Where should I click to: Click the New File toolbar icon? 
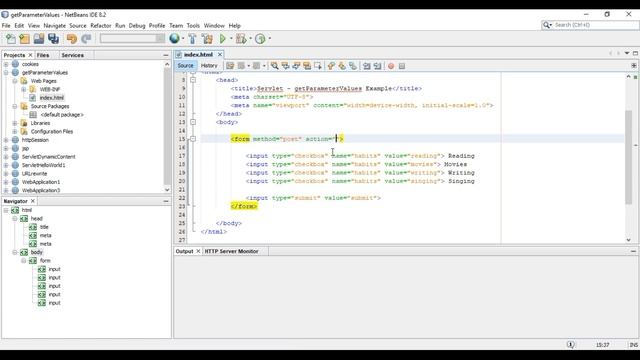[11, 39]
